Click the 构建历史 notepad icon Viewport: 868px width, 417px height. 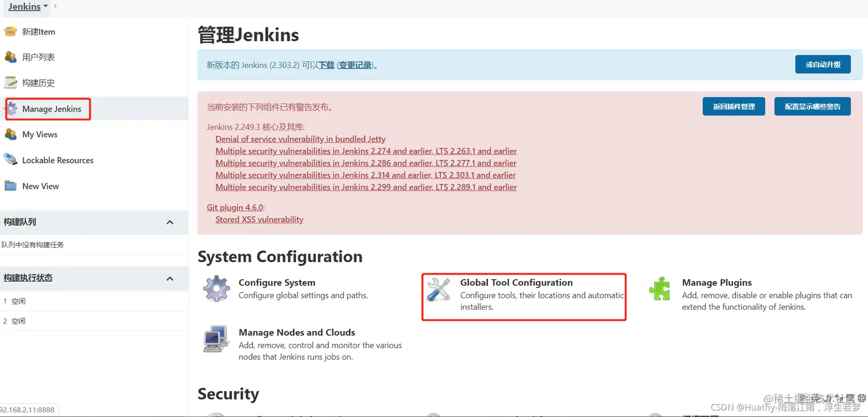tap(10, 83)
